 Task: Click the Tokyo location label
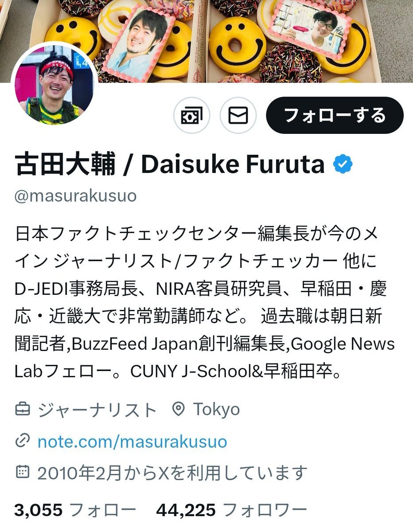(217, 410)
